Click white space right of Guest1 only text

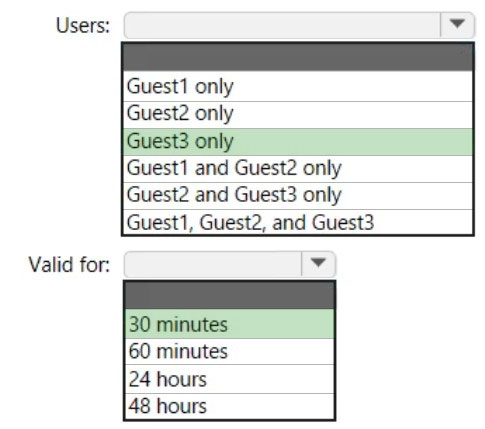[x=353, y=87]
